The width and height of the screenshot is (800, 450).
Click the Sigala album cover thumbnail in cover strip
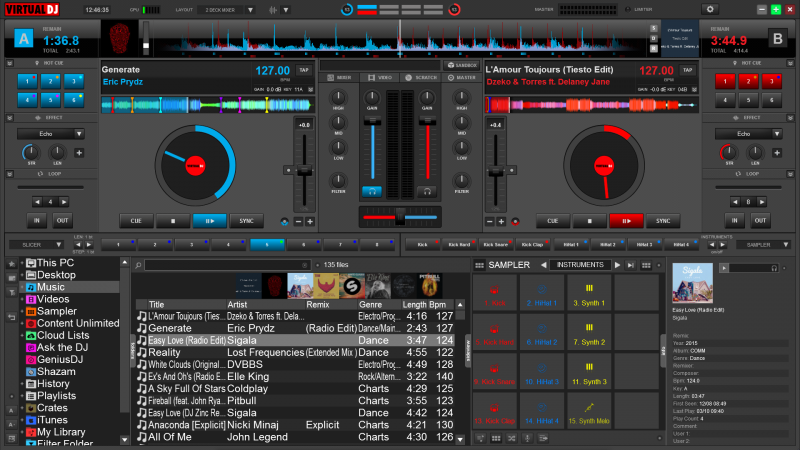coord(300,286)
